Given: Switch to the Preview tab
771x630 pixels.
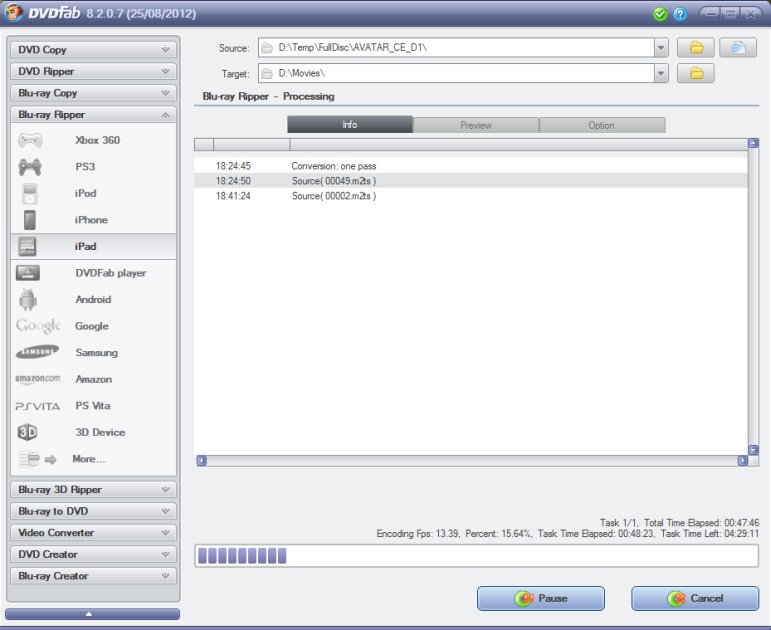Looking at the screenshot, I should coord(475,125).
